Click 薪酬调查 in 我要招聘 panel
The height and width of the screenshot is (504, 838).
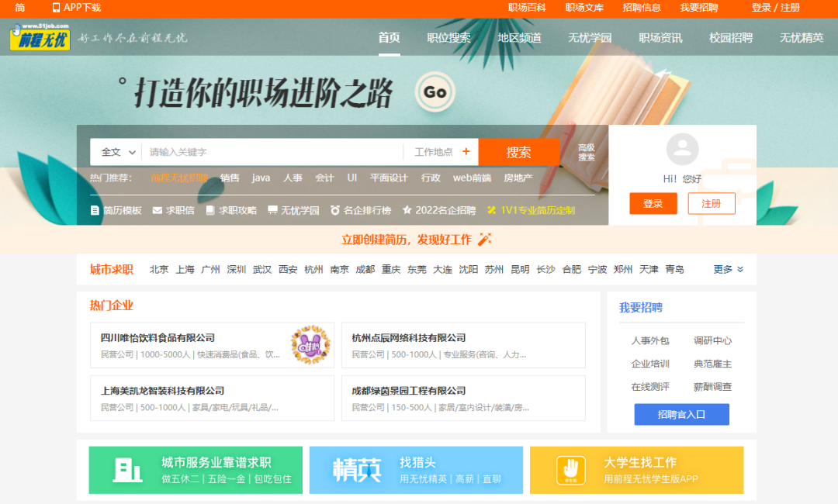[712, 387]
